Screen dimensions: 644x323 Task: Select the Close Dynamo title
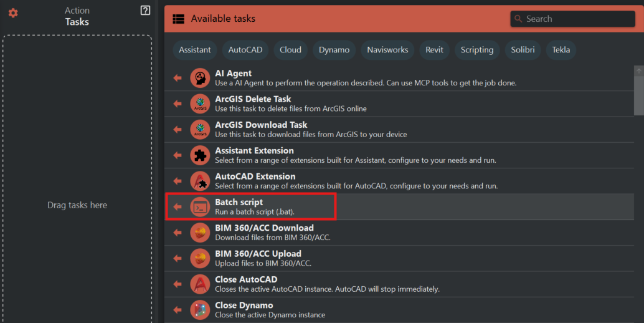(x=244, y=306)
